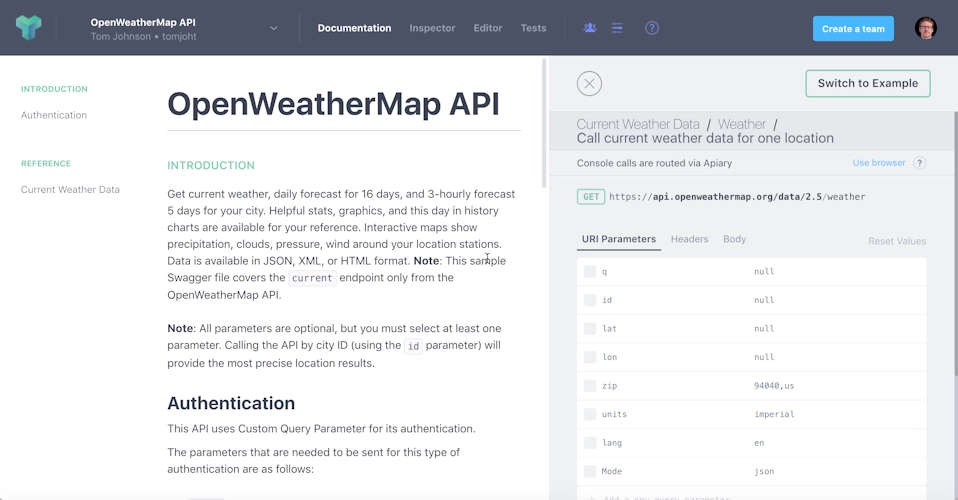Viewport: 958px width, 500px height.
Task: Open the help question mark icon in header
Action: pyautogui.click(x=652, y=28)
